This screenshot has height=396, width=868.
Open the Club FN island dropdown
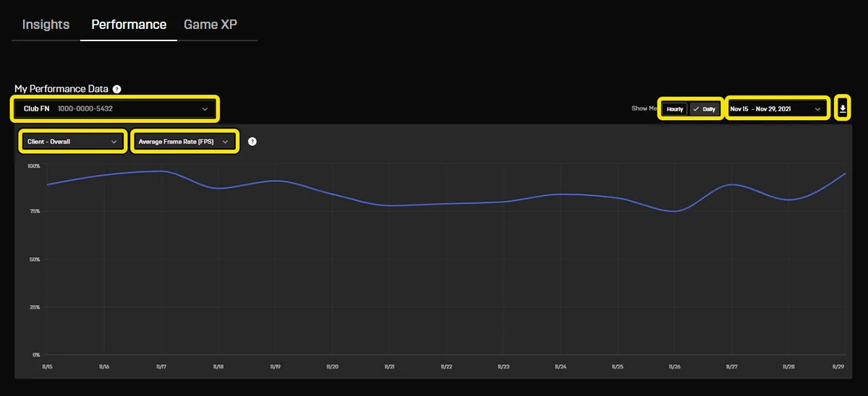[115, 109]
